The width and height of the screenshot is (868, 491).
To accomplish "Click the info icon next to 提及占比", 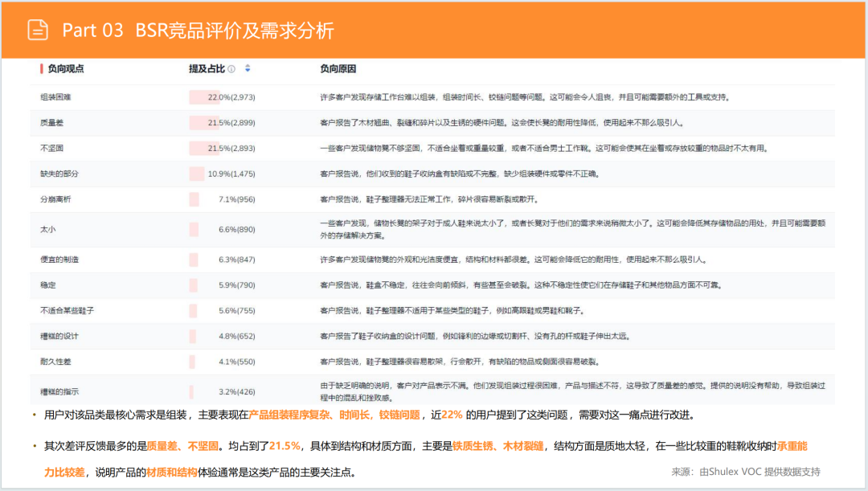I will coord(231,69).
